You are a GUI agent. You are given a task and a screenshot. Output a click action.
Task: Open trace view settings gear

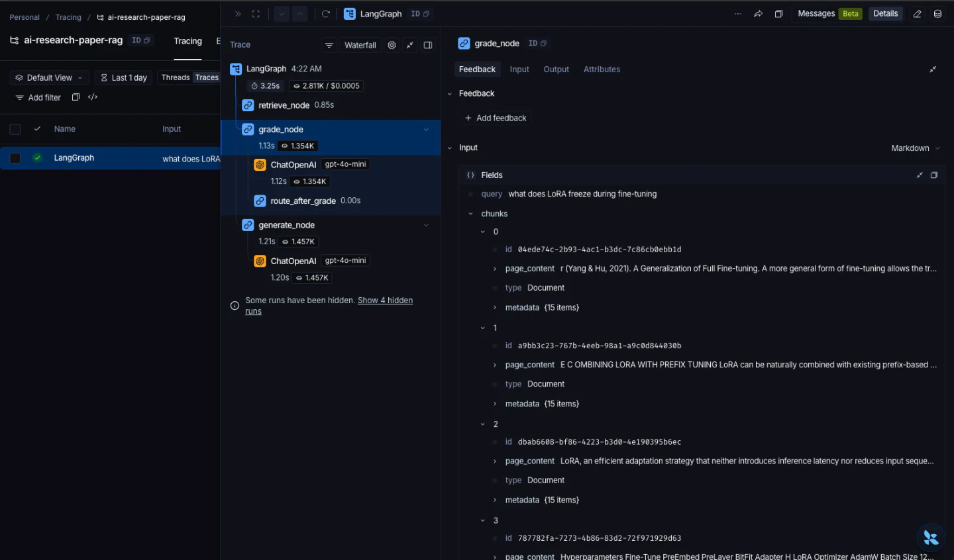click(x=392, y=45)
